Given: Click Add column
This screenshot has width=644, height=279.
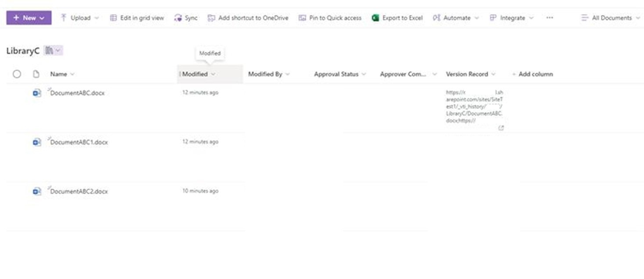Looking at the screenshot, I should pyautogui.click(x=532, y=74).
